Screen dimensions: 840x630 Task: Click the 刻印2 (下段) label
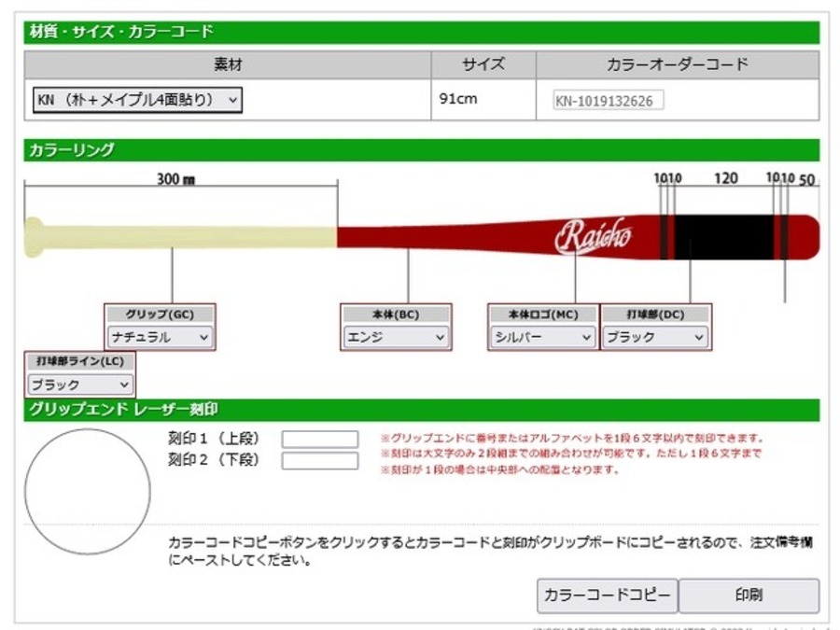point(213,459)
